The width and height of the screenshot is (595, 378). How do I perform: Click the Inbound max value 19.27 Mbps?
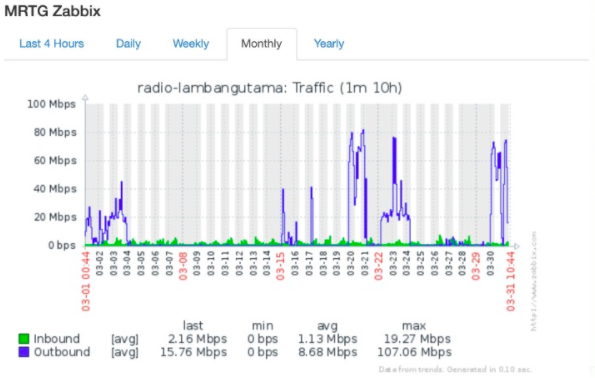tap(417, 339)
